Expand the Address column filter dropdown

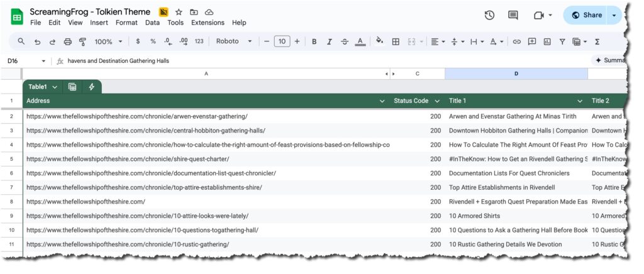pos(382,101)
